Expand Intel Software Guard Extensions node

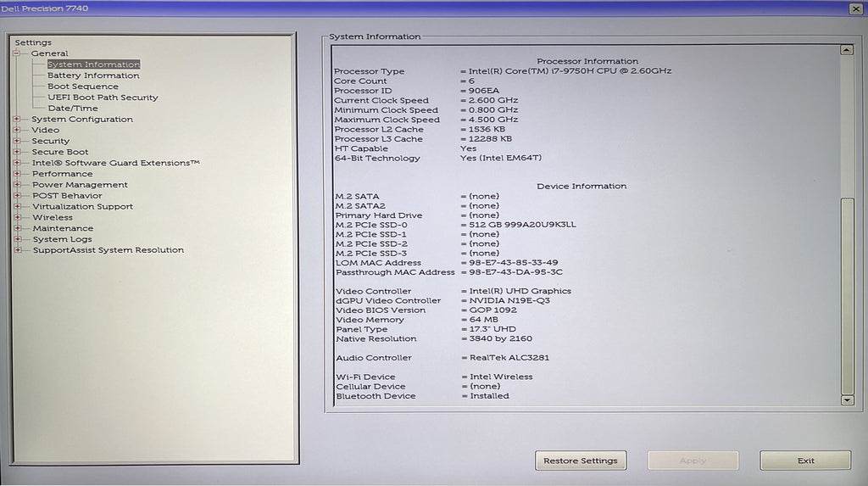pyautogui.click(x=17, y=162)
